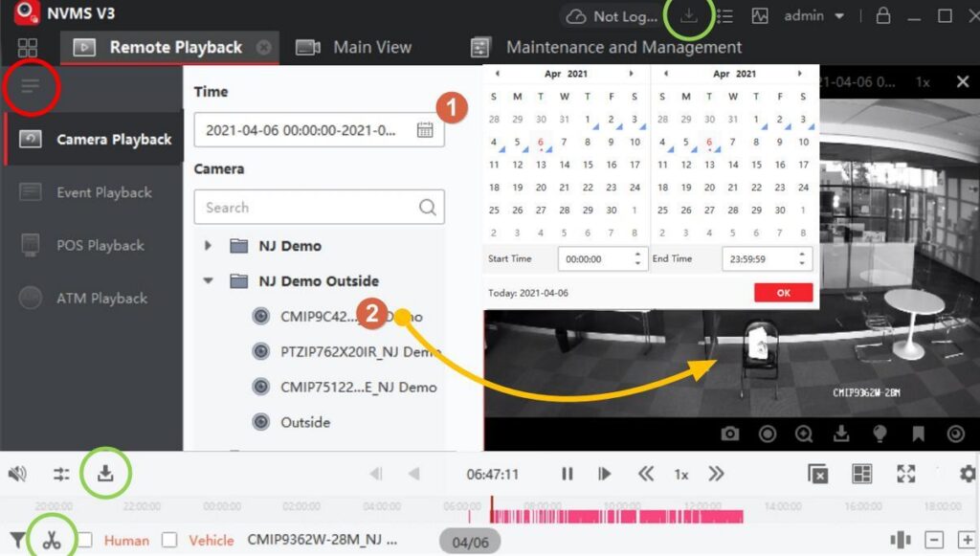Click recorded segment on timeline

pyautogui.click(x=617, y=516)
